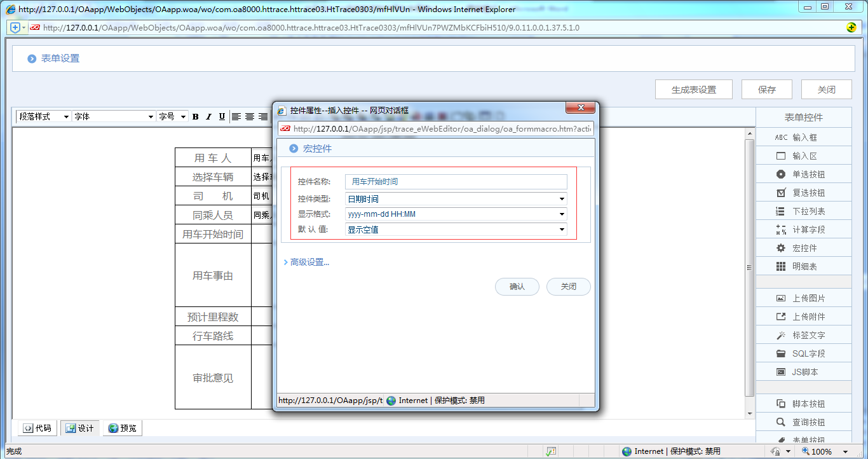Expand the 默认值 default value dropdown
The width and height of the screenshot is (868, 459).
tap(562, 229)
